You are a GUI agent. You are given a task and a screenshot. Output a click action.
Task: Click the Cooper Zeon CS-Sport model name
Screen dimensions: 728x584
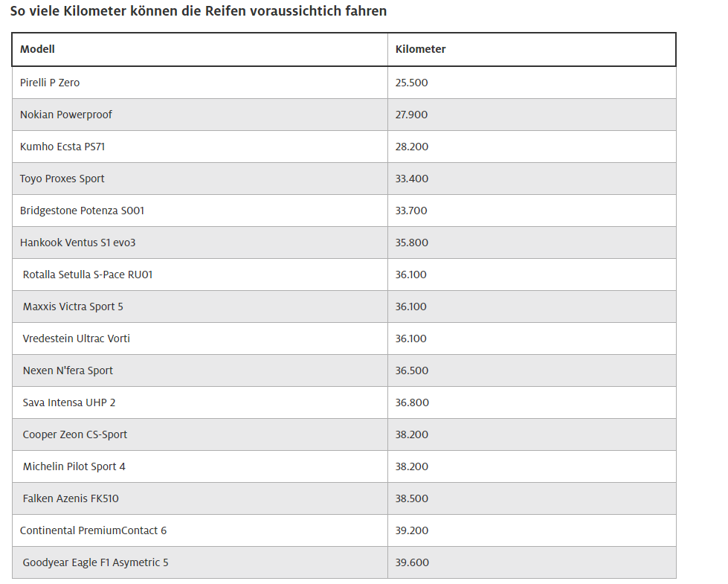(75, 434)
